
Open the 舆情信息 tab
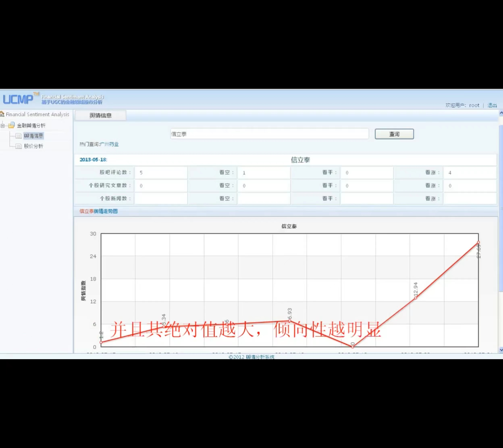point(100,115)
